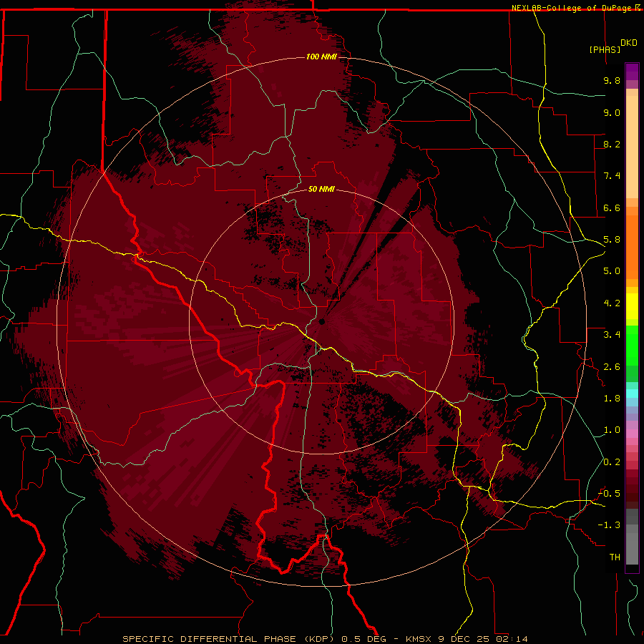Click the yellow swatch in the color bar
This screenshot has height=644, width=644.
click(x=632, y=306)
